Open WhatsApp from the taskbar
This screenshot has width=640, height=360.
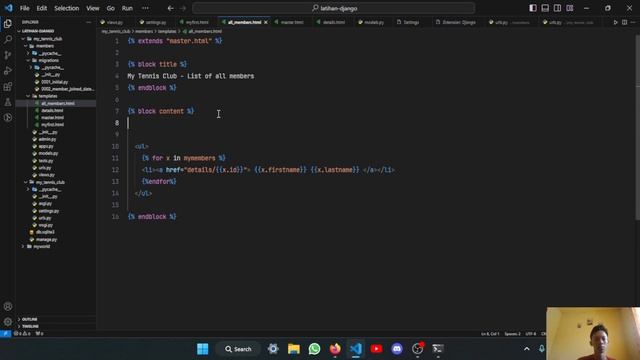314,349
